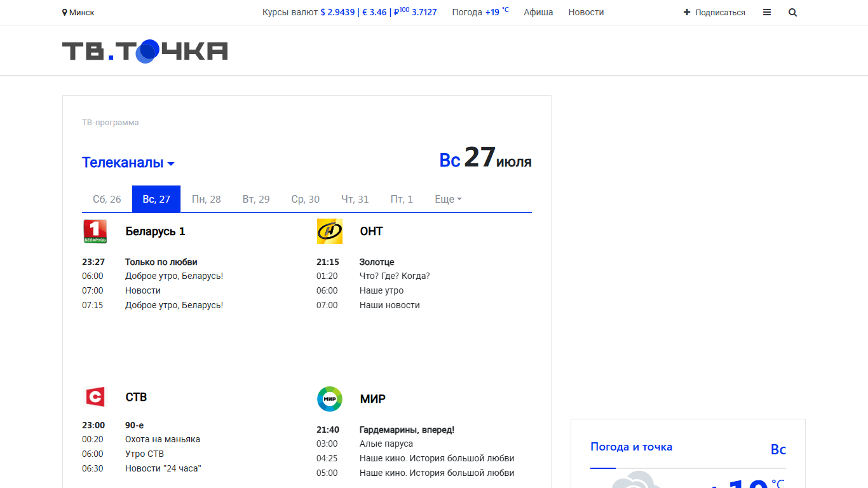Open search with the magnifier icon
The height and width of the screenshot is (488, 868).
pyautogui.click(x=792, y=13)
